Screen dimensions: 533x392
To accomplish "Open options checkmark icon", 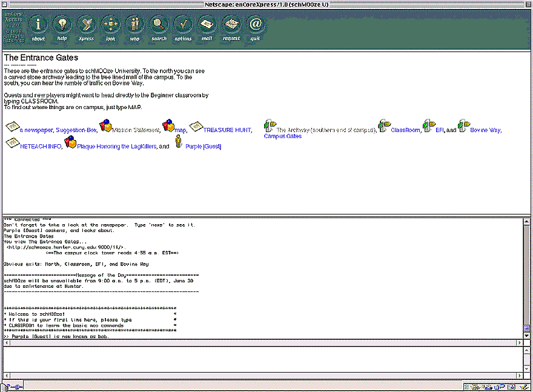I will (183, 25).
